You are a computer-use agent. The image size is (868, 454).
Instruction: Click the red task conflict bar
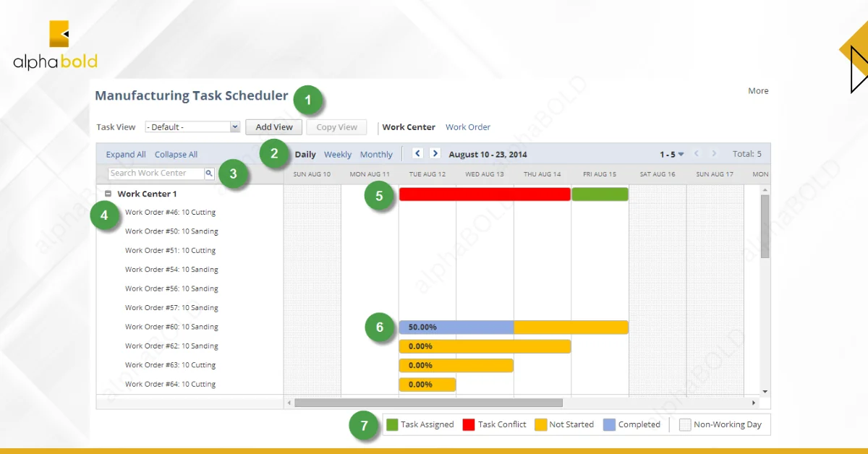485,194
